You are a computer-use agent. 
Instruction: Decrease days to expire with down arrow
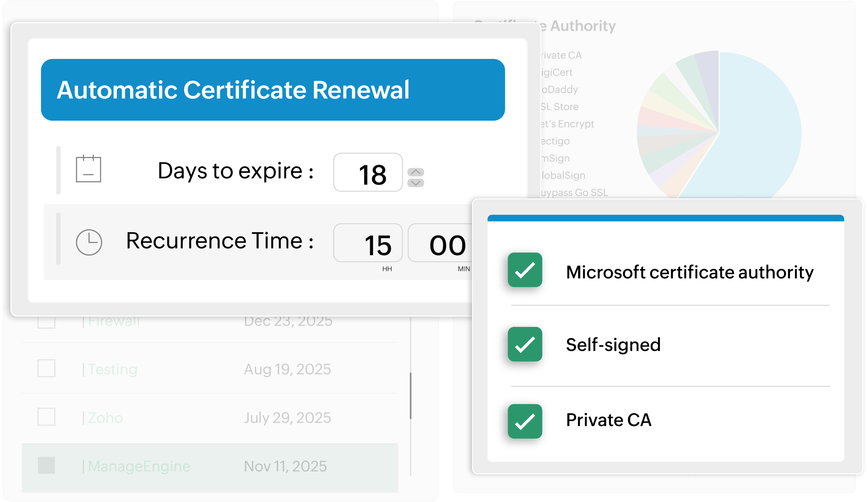416,183
